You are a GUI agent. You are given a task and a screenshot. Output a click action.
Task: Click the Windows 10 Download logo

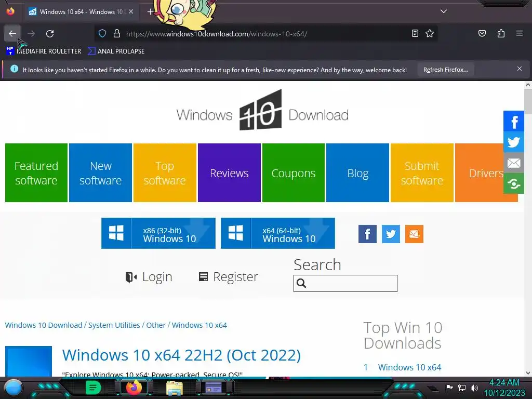[x=262, y=110]
